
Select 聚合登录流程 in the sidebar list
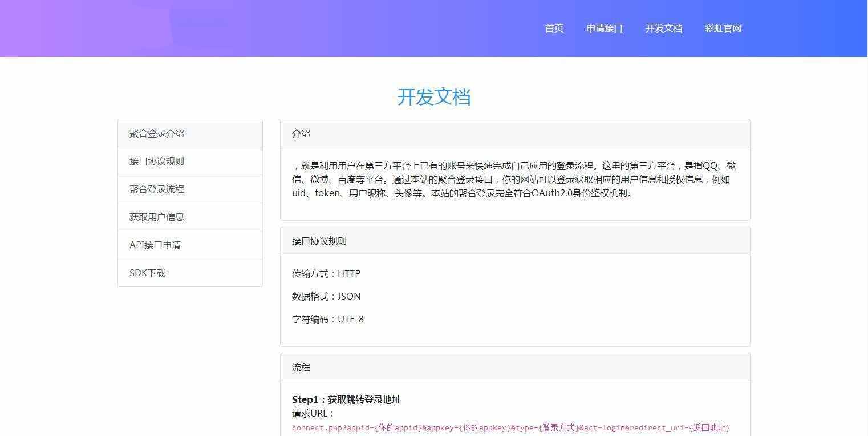pyautogui.click(x=190, y=189)
